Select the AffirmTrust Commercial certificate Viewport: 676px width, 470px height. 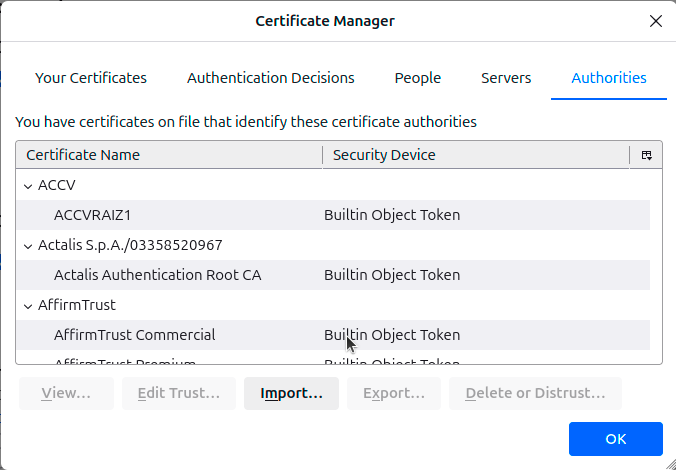click(x=333, y=335)
